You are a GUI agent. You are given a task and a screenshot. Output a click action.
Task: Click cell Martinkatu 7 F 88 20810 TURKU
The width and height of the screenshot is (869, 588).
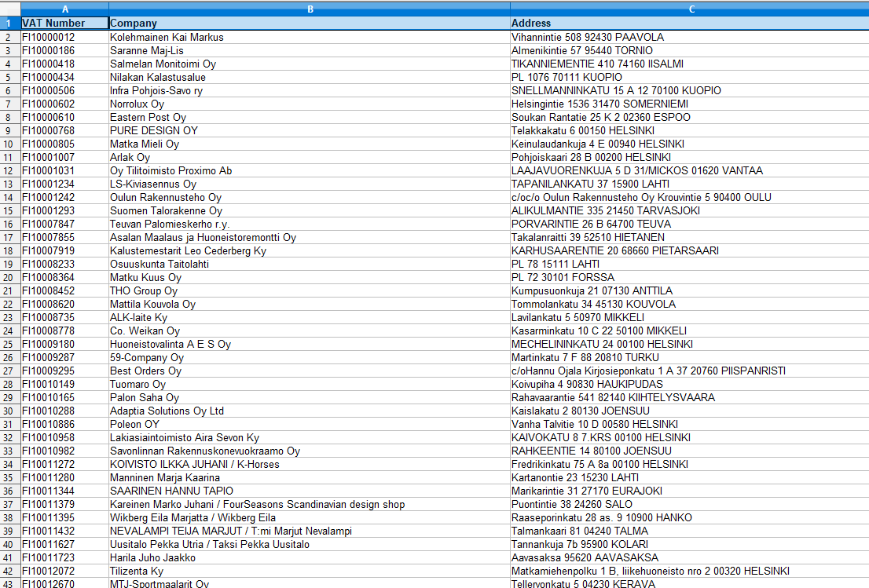pos(689,358)
